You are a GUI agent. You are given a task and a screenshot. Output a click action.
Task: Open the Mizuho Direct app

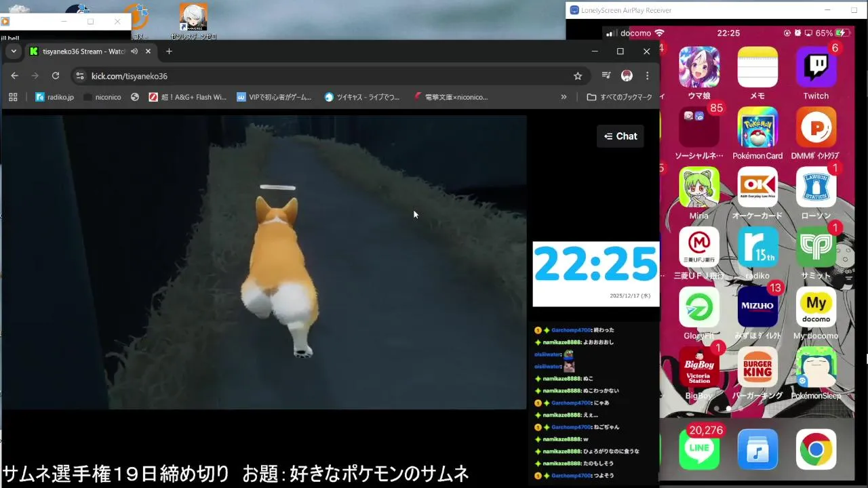757,306
